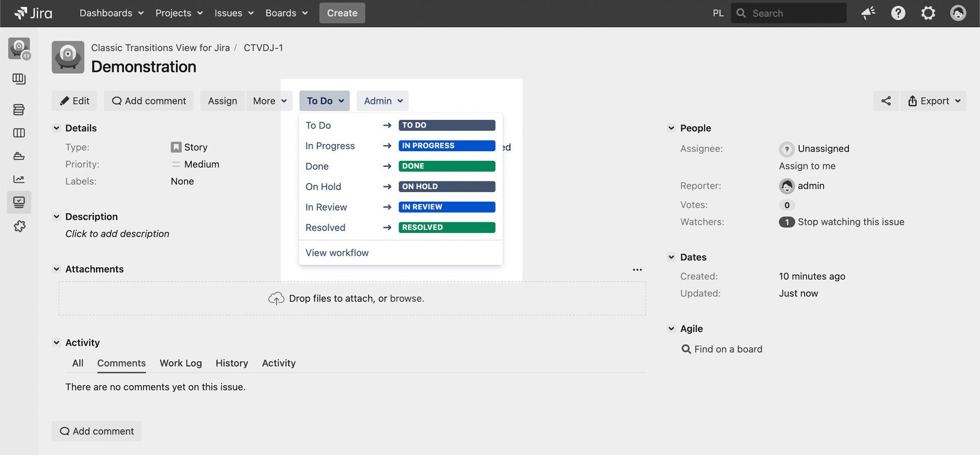This screenshot has height=455, width=980.
Task: Click the watchers count badge
Action: (x=787, y=222)
